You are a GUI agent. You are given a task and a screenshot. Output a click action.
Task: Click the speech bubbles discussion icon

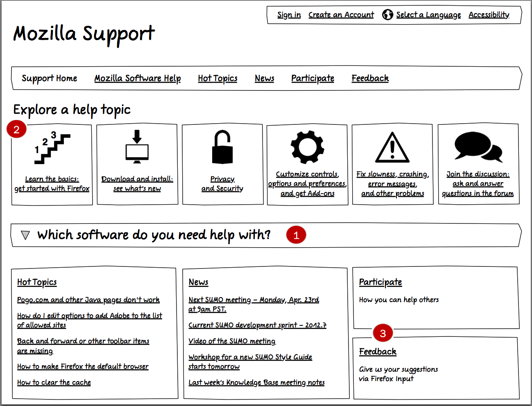pyautogui.click(x=478, y=147)
